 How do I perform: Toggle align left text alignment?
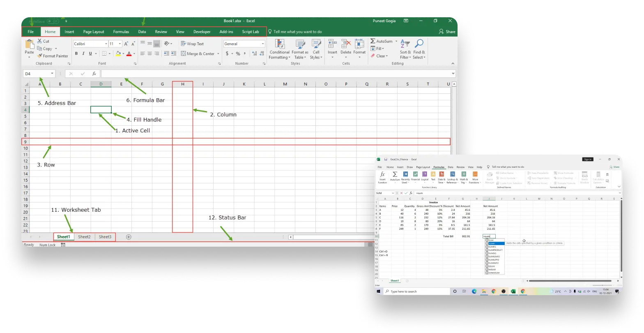pyautogui.click(x=143, y=53)
